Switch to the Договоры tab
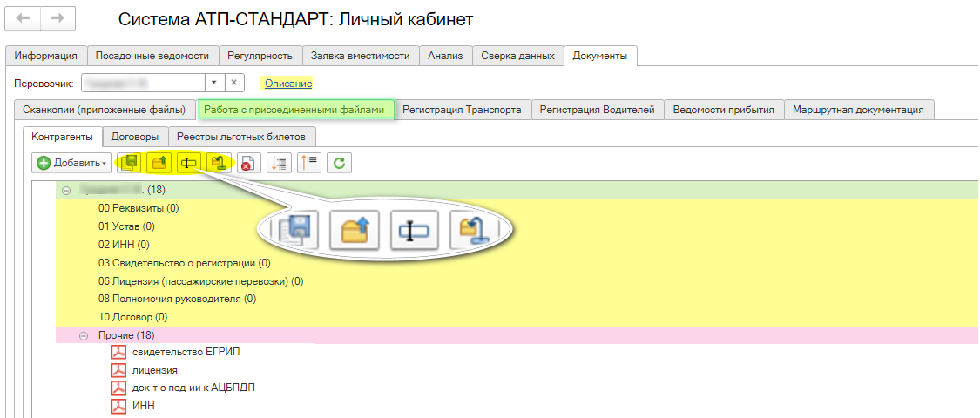The width and height of the screenshot is (980, 418). coord(134,137)
